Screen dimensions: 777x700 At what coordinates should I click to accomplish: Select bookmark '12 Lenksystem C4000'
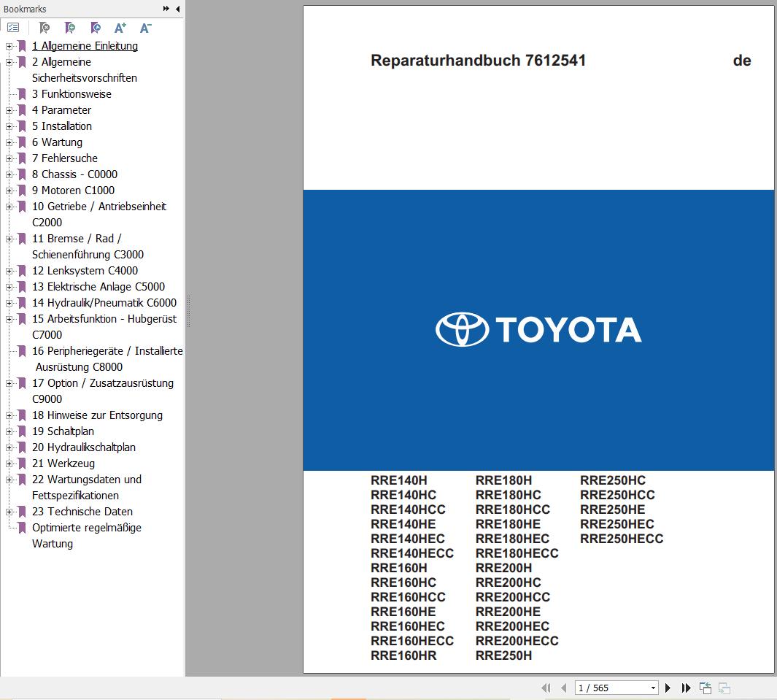[x=85, y=271]
